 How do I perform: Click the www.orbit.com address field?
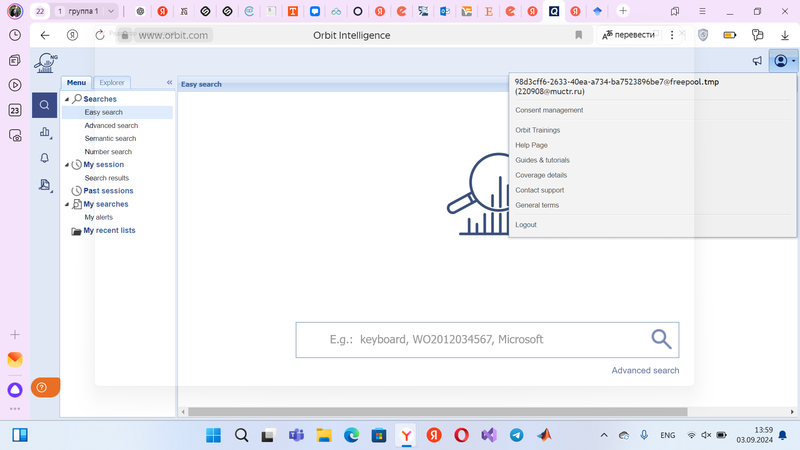(x=173, y=35)
